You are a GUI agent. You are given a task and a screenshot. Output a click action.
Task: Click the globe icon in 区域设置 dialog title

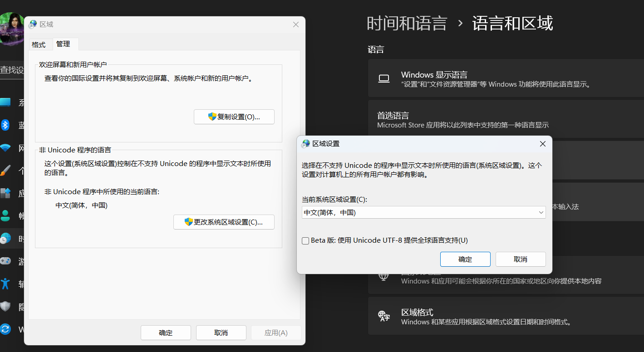point(306,144)
